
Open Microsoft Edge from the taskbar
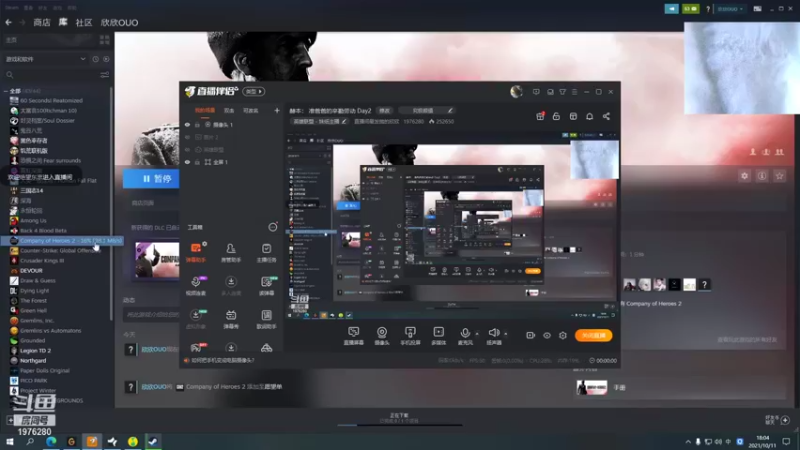click(51, 441)
